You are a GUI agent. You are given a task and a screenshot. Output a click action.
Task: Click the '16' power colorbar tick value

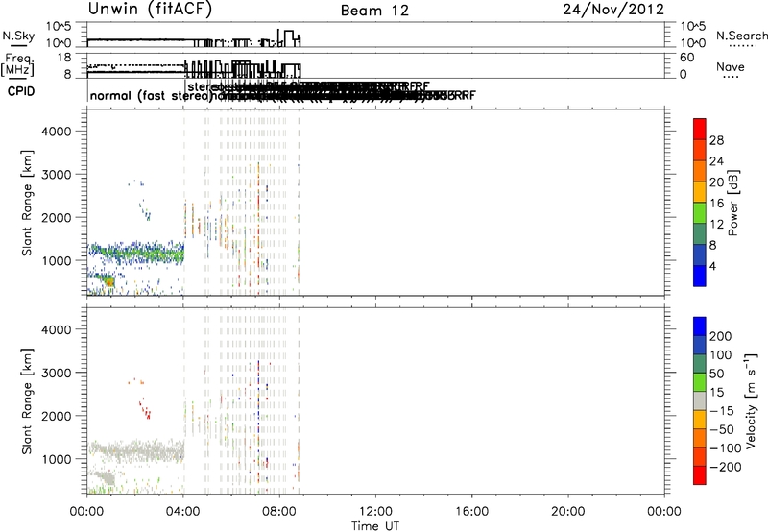(x=716, y=204)
